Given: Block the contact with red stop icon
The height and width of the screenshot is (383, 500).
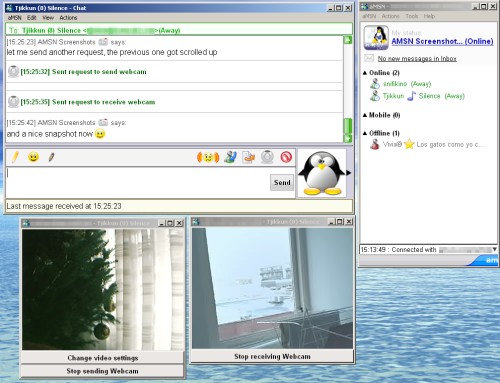Looking at the screenshot, I should [286, 157].
